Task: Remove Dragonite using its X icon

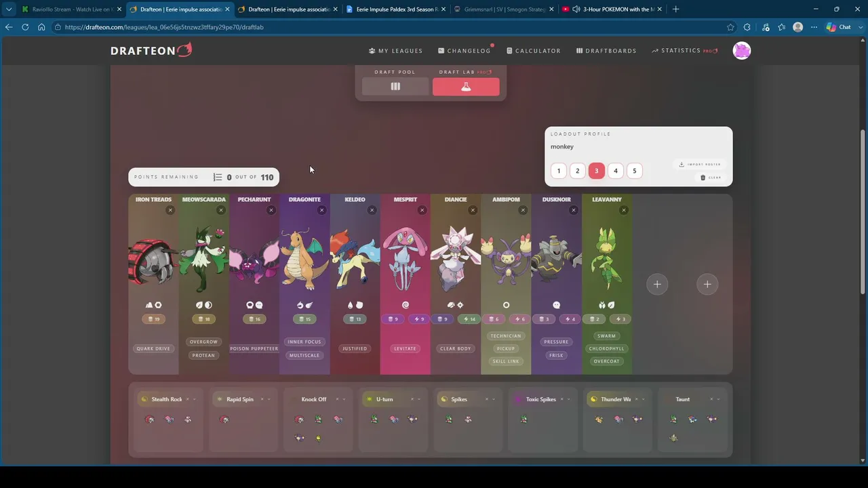Action: [321, 210]
